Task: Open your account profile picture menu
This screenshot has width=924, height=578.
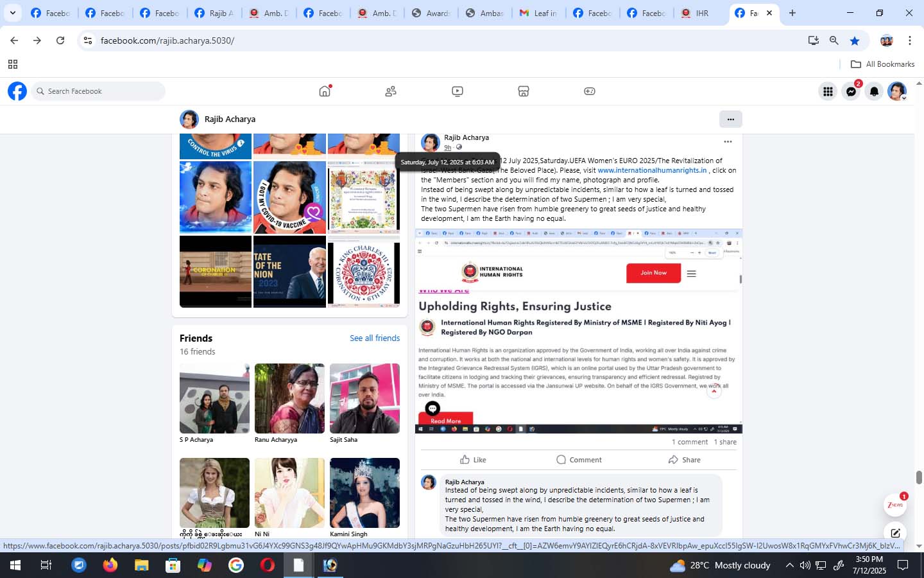Action: pyautogui.click(x=897, y=92)
